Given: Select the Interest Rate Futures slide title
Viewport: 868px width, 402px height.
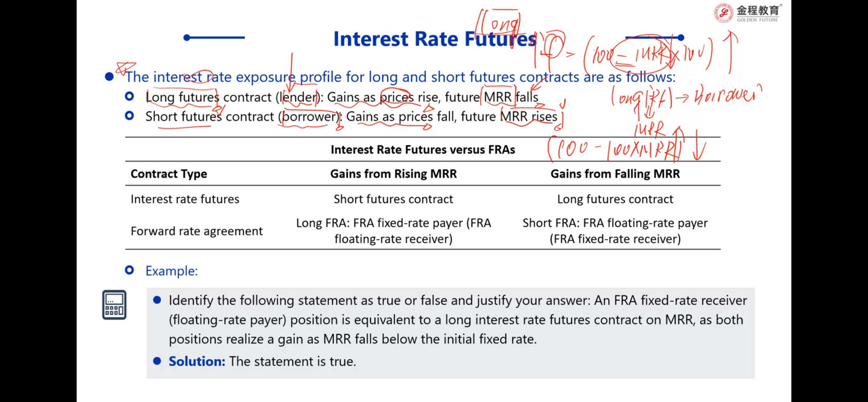Looking at the screenshot, I should tap(435, 39).
